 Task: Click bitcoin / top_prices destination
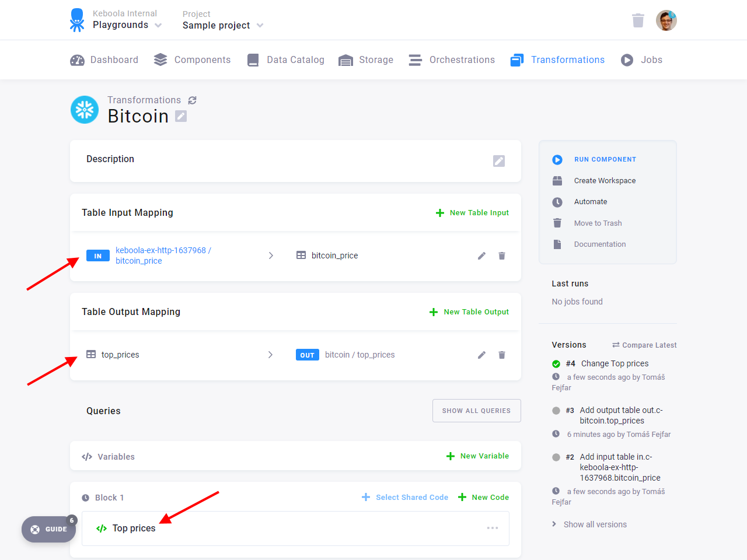(x=360, y=355)
